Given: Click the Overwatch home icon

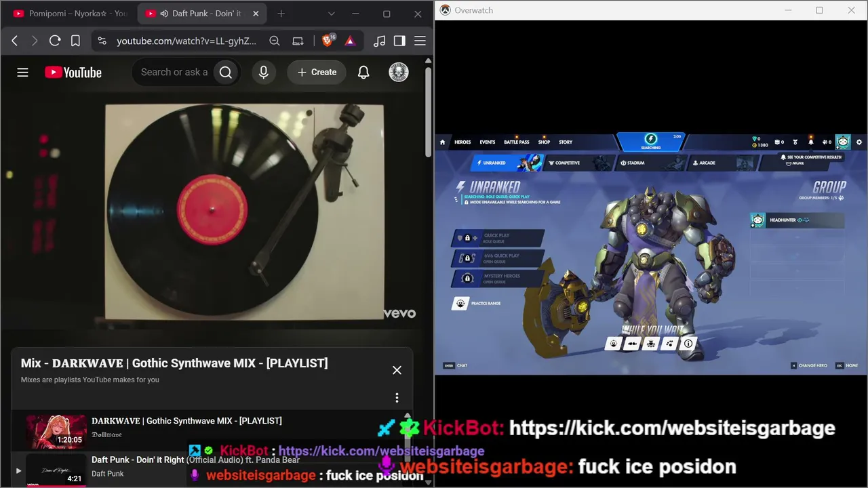Looking at the screenshot, I should click(x=442, y=142).
